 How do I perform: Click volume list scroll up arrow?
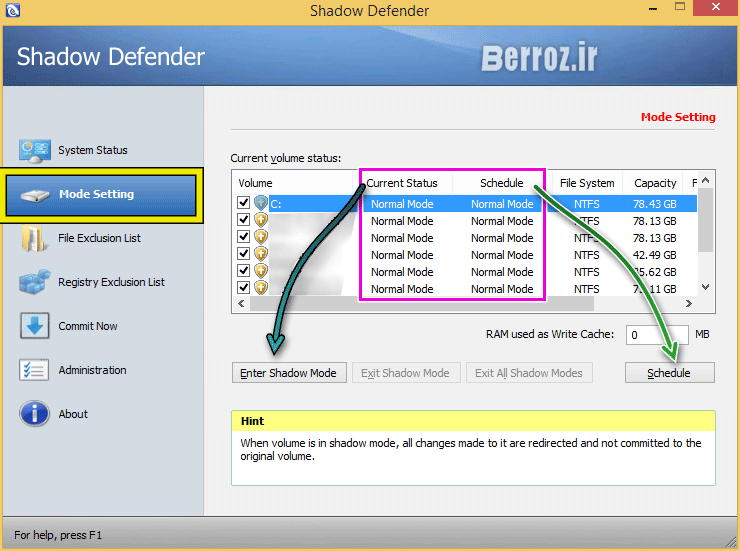point(706,180)
